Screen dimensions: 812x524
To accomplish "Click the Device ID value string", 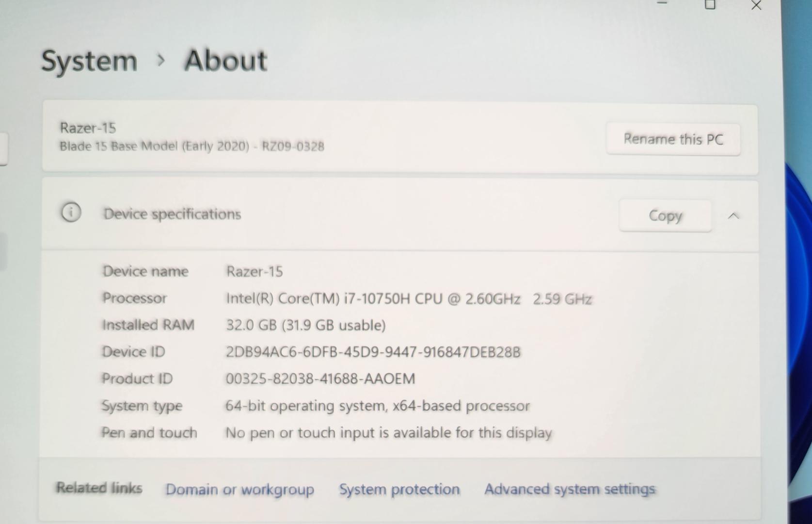I will 373,352.
